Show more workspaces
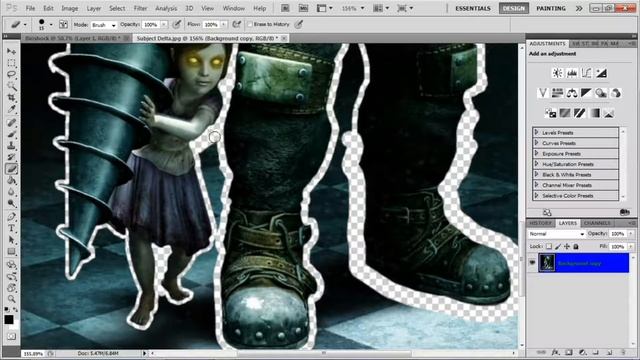 579,8
